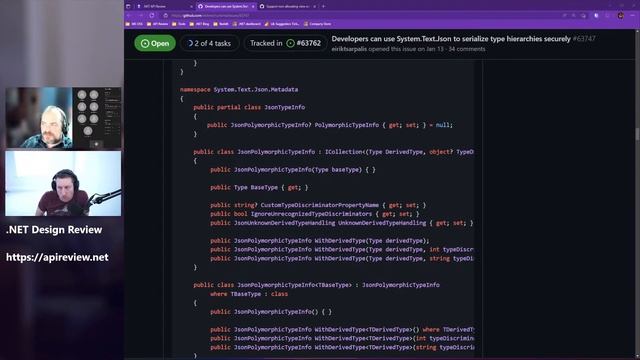Viewport: 640px width, 360px height.
Task: Open the browser profile avatar
Action: click(620, 16)
